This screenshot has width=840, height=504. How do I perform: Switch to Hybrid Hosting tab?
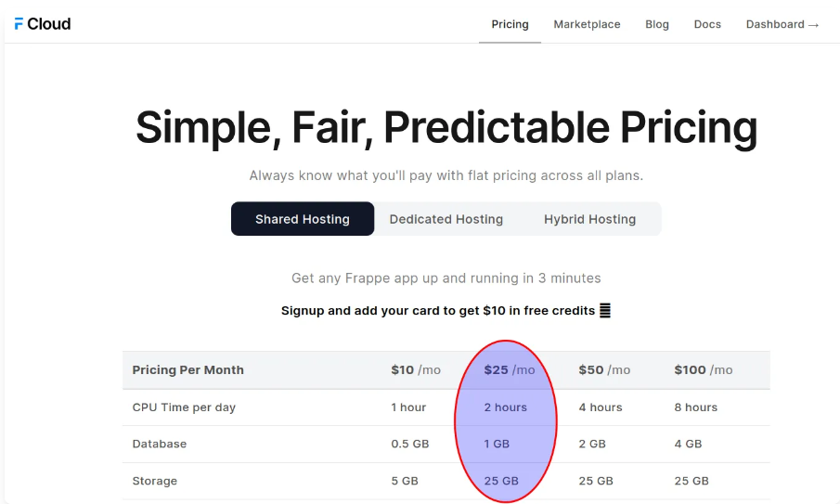point(589,218)
